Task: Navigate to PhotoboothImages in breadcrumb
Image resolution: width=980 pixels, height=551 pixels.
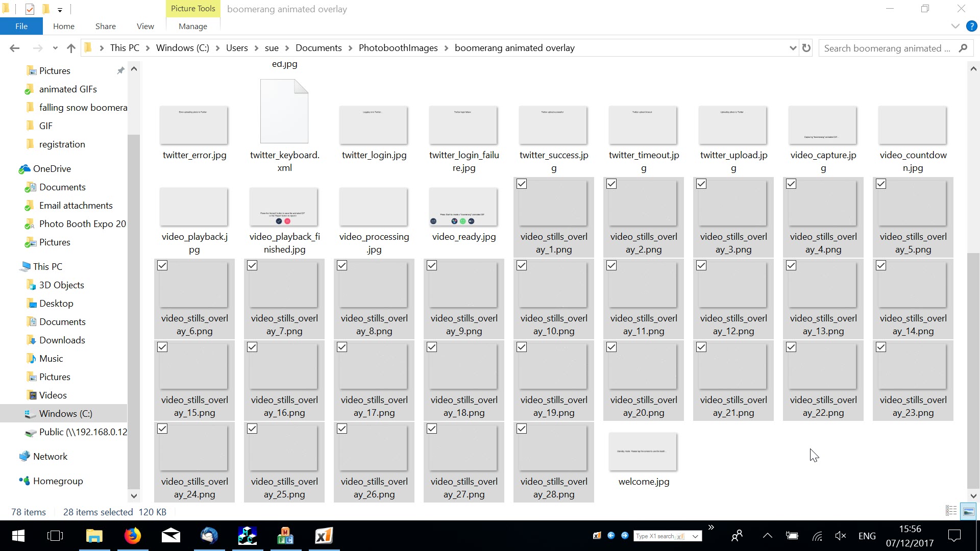Action: [398, 48]
